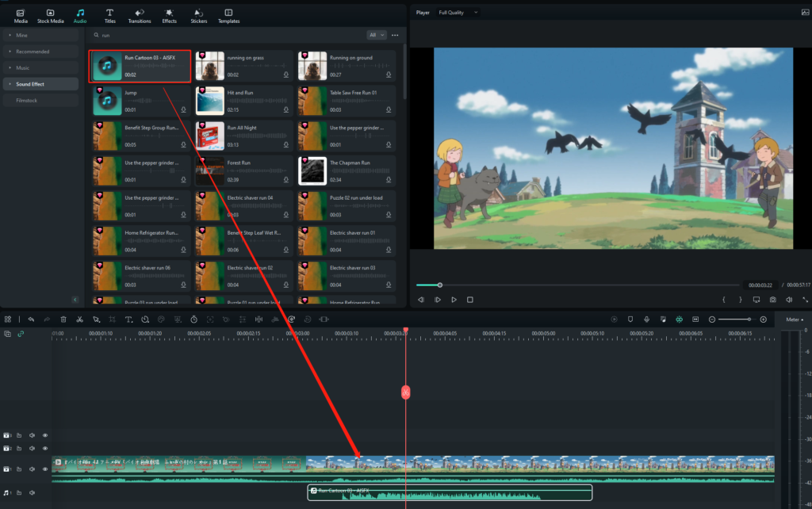The image size is (812, 509).
Task: Play the preview in the Player
Action: coord(454,300)
